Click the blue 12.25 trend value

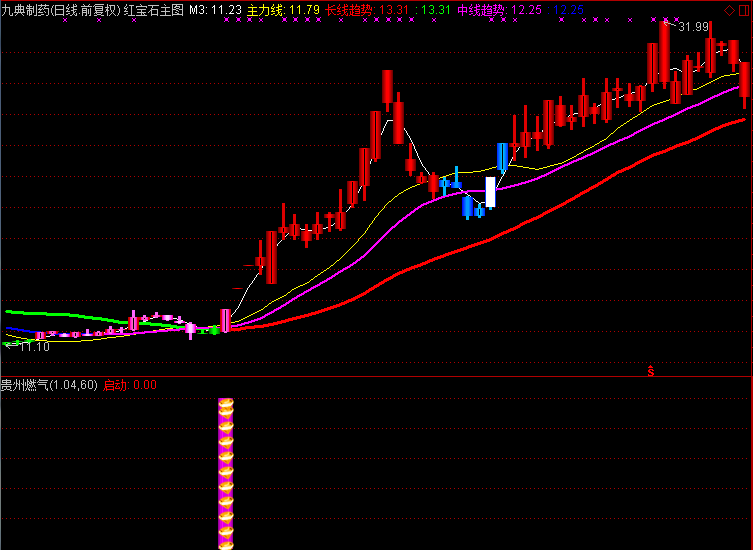(569, 10)
